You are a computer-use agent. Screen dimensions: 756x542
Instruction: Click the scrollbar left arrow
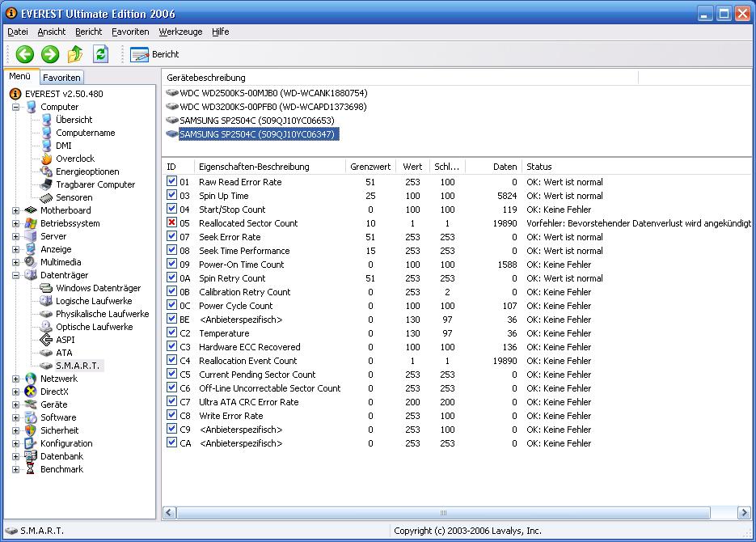169,513
